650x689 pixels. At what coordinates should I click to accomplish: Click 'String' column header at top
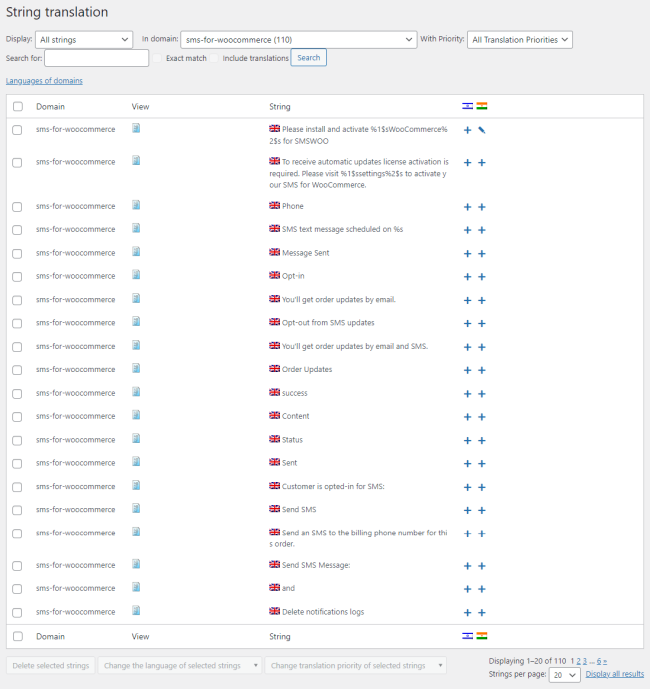pyautogui.click(x=280, y=106)
